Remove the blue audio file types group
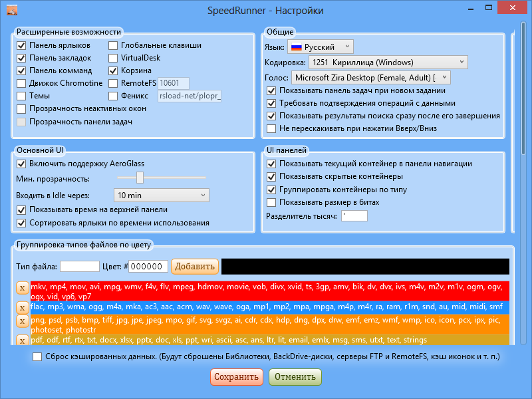The width and height of the screenshot is (532, 399). 22,308
